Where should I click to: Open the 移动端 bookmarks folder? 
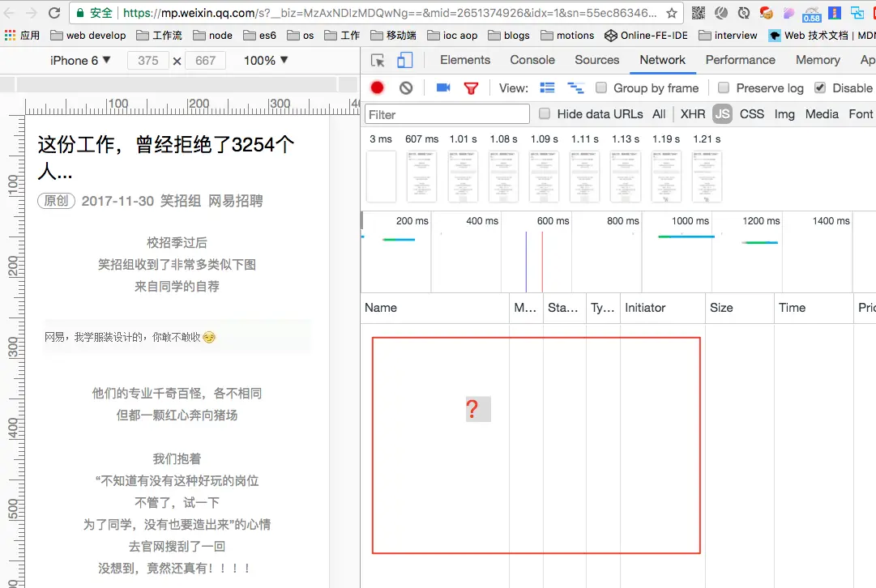coord(393,35)
